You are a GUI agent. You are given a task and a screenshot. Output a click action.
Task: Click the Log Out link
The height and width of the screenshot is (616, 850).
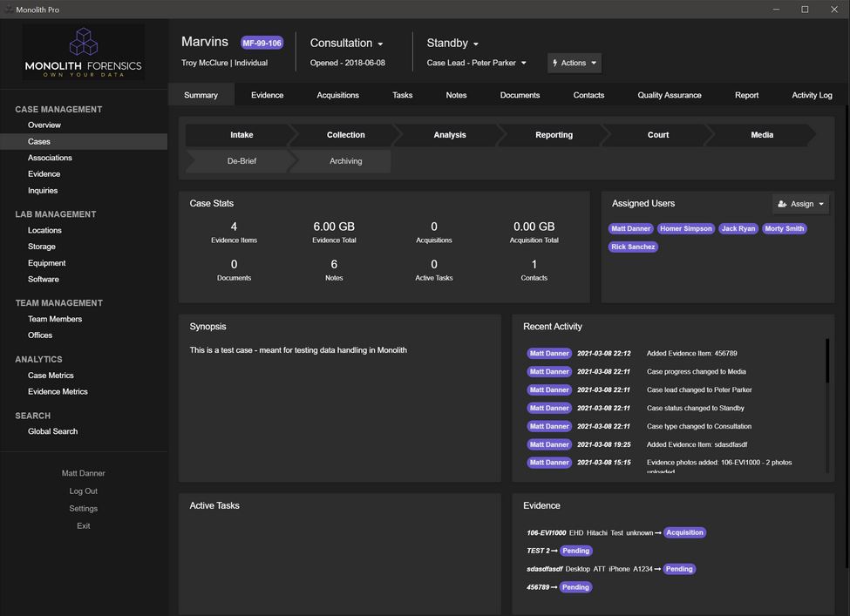[84, 491]
